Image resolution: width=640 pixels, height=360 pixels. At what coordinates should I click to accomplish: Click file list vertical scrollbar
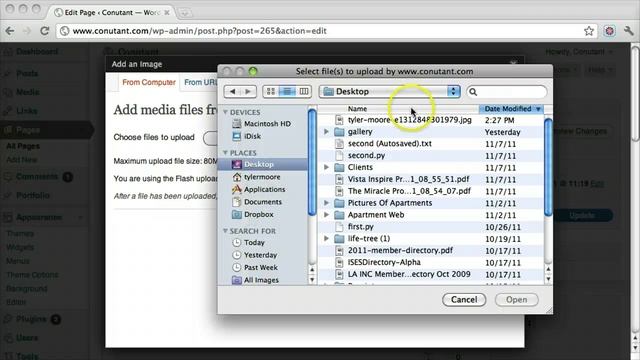click(x=548, y=167)
